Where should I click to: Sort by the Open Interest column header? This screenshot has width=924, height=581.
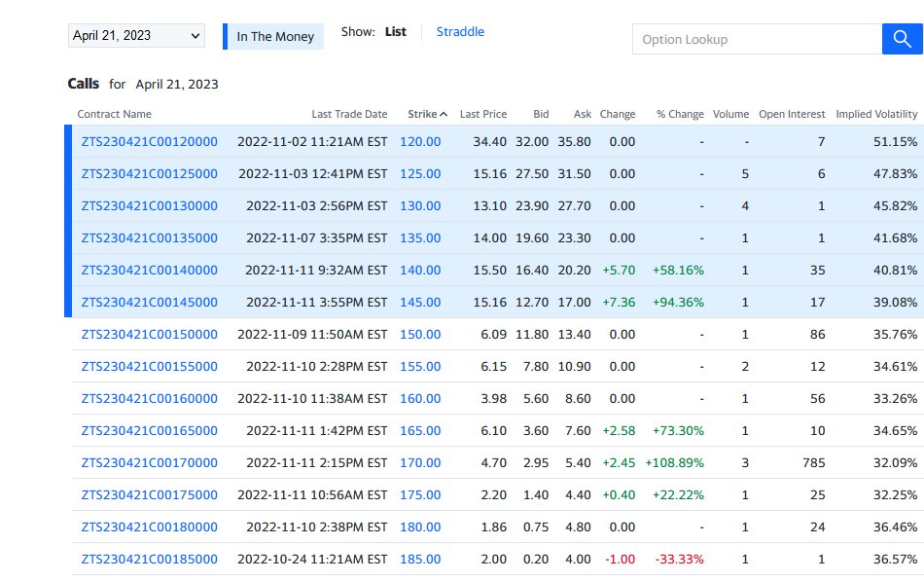pos(792,114)
